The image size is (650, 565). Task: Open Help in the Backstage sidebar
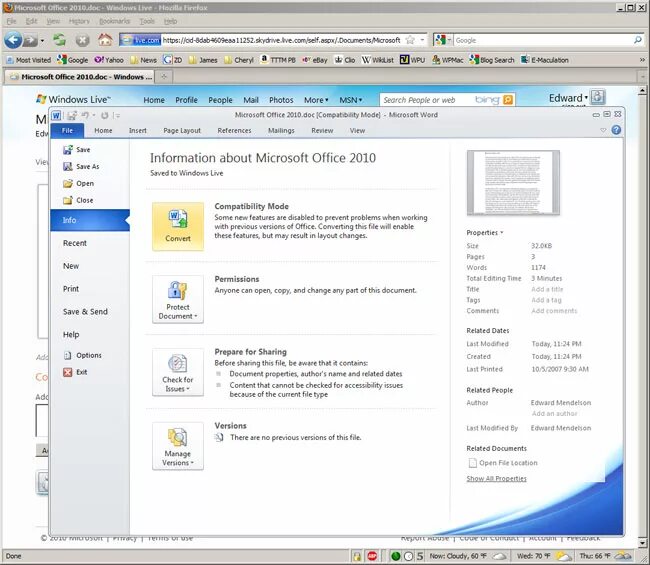coord(71,335)
